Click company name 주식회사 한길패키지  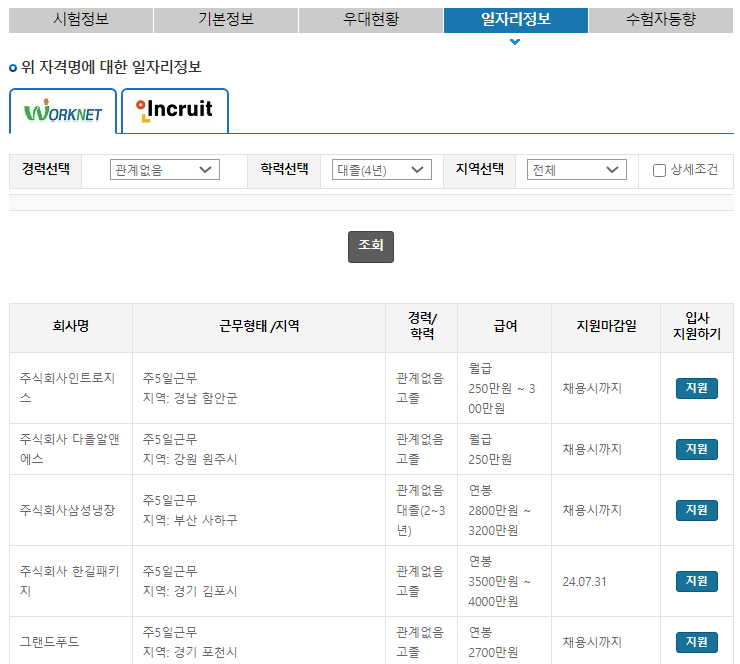tap(69, 581)
